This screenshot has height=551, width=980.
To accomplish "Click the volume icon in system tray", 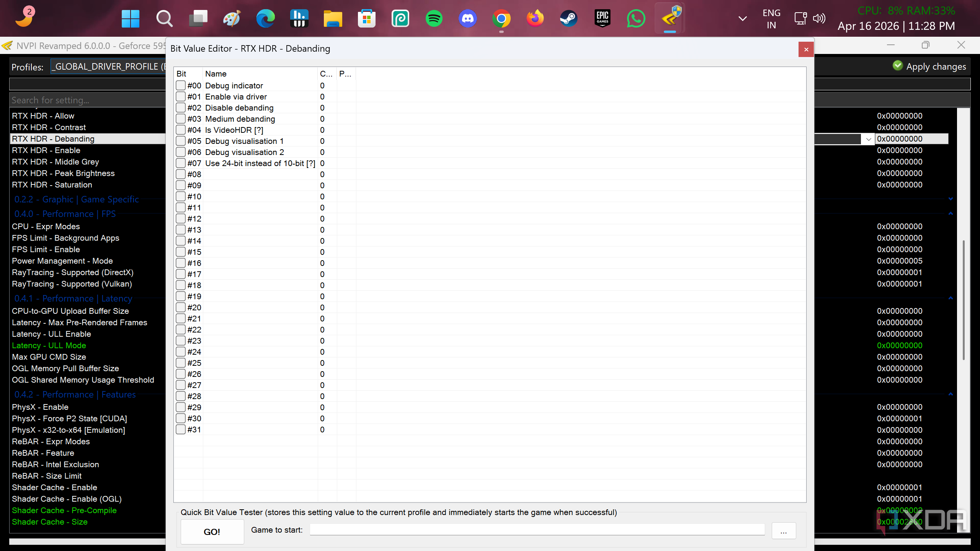I will [x=819, y=18].
